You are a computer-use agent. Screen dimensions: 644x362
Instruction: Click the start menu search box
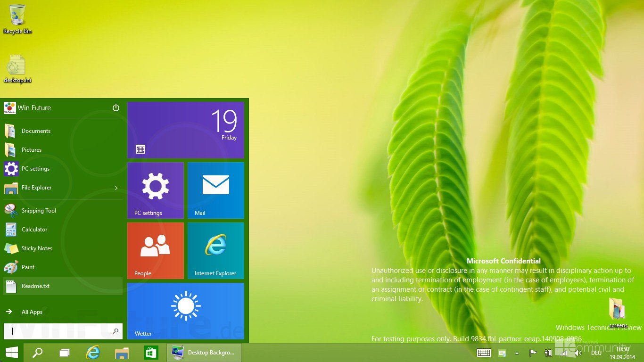coord(63,331)
